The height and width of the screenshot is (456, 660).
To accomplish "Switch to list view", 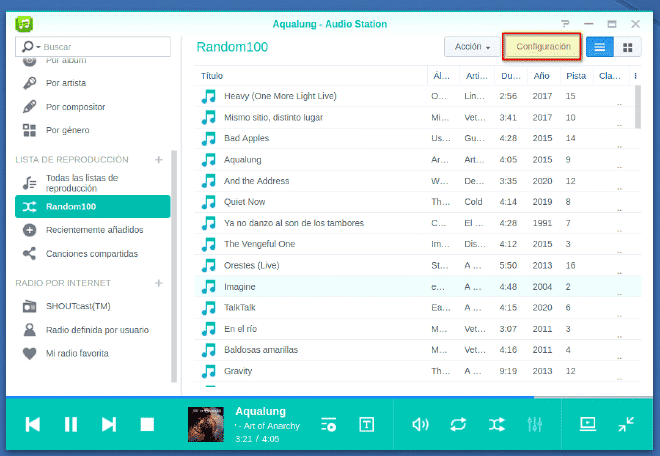I will 600,47.
